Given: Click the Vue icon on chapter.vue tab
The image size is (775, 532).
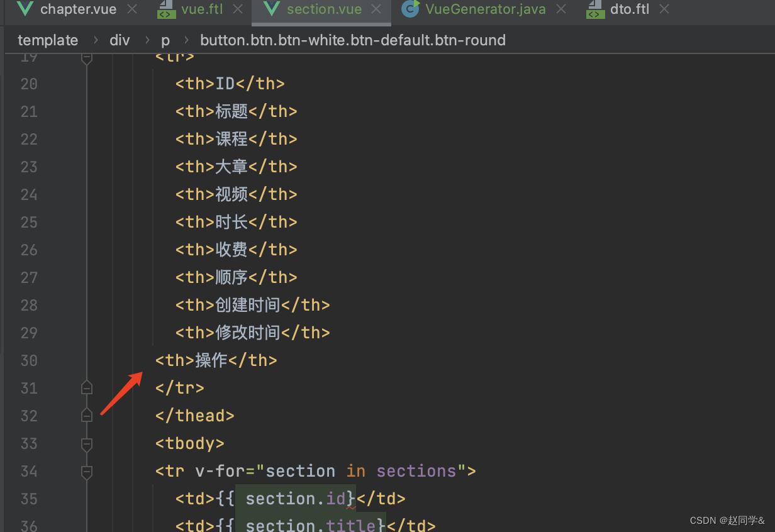Looking at the screenshot, I should [x=25, y=9].
